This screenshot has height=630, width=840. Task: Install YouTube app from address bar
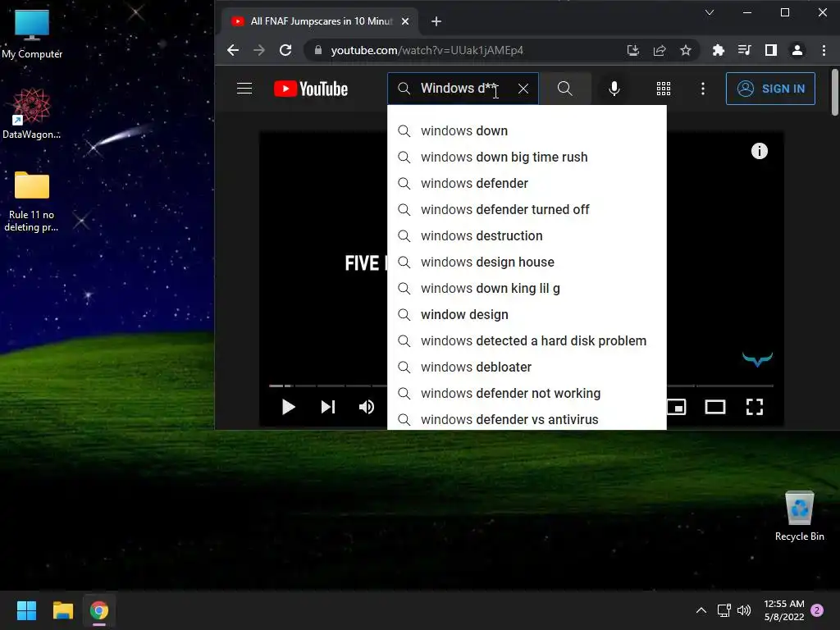point(633,50)
